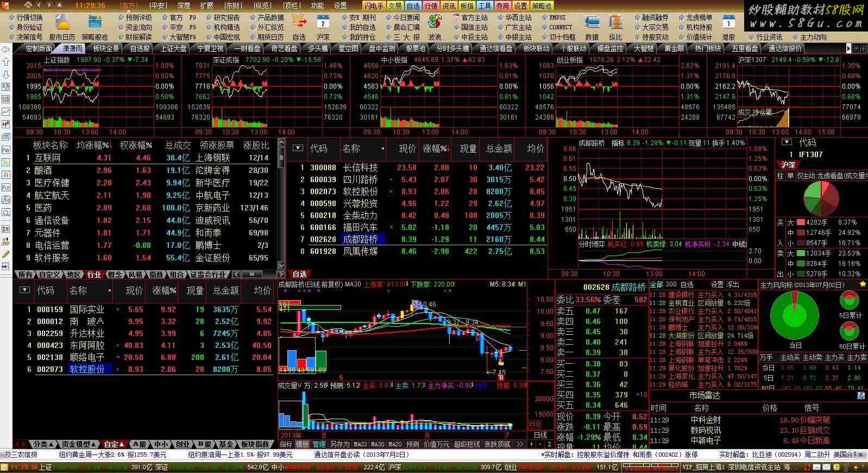Click the pencil drawing icon in left sidebar

[6, 254]
